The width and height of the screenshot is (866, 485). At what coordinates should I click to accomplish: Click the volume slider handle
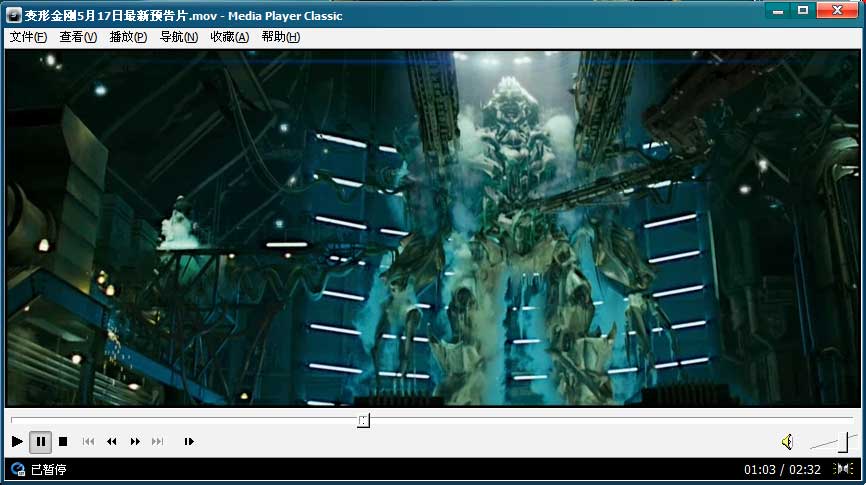pos(843,442)
